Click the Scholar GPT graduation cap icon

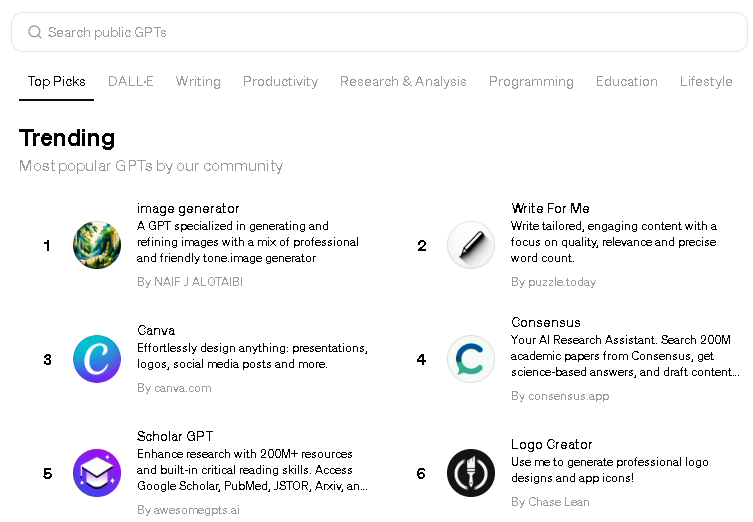coord(97,473)
